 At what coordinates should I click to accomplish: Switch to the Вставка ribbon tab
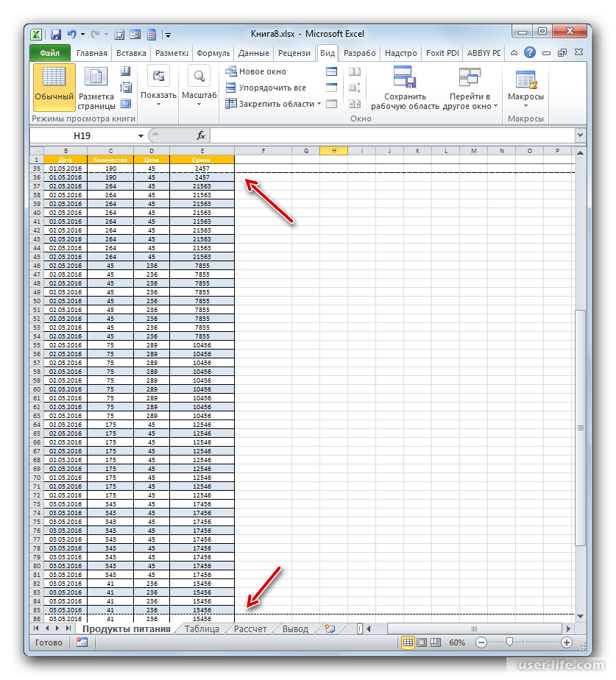(x=131, y=53)
